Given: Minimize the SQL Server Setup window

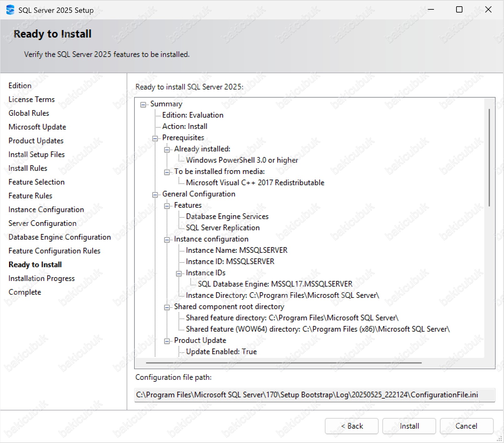Looking at the screenshot, I should click(431, 10).
